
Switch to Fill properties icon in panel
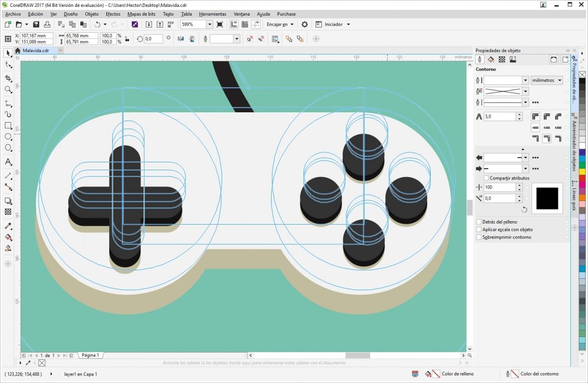click(490, 59)
